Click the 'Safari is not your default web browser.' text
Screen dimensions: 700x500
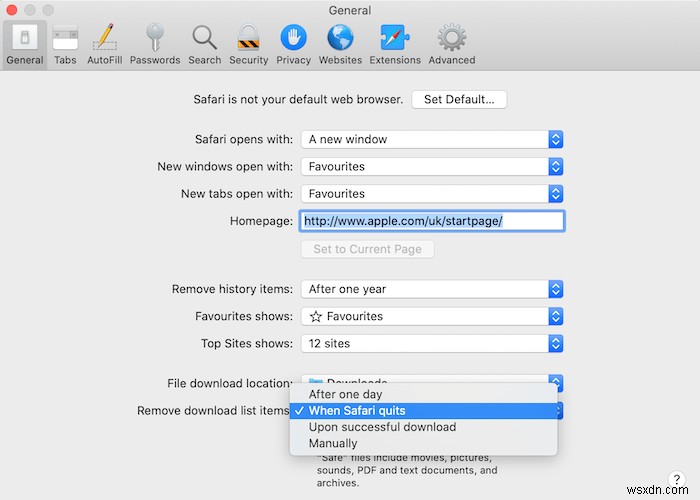[298, 99]
